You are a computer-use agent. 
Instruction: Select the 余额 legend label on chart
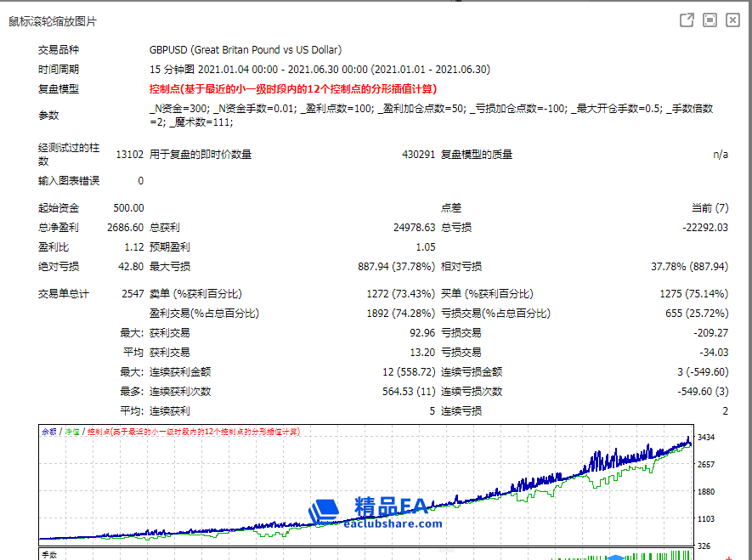click(x=48, y=432)
